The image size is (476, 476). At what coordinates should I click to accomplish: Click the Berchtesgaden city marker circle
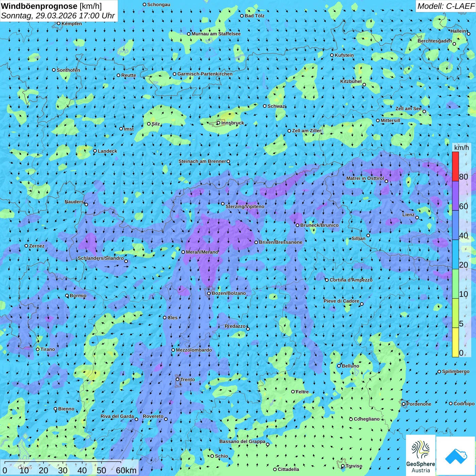click(x=454, y=44)
